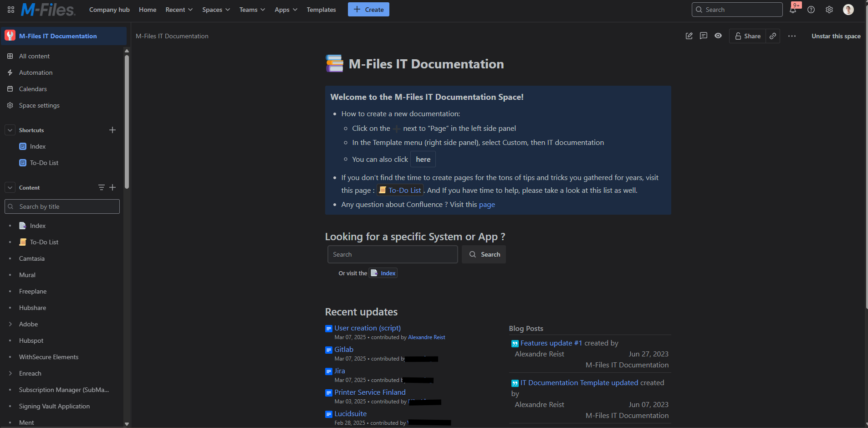Open the Recent dropdown menu
The image size is (868, 428).
click(179, 10)
